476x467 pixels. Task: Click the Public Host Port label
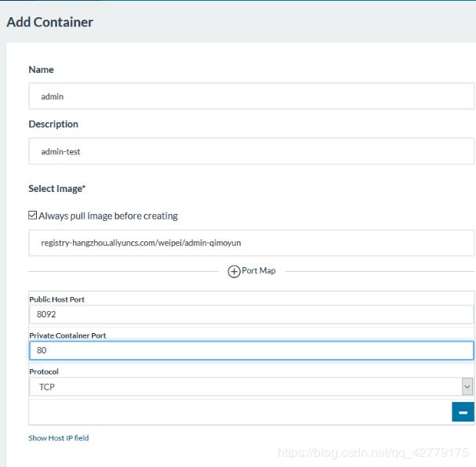click(x=56, y=299)
